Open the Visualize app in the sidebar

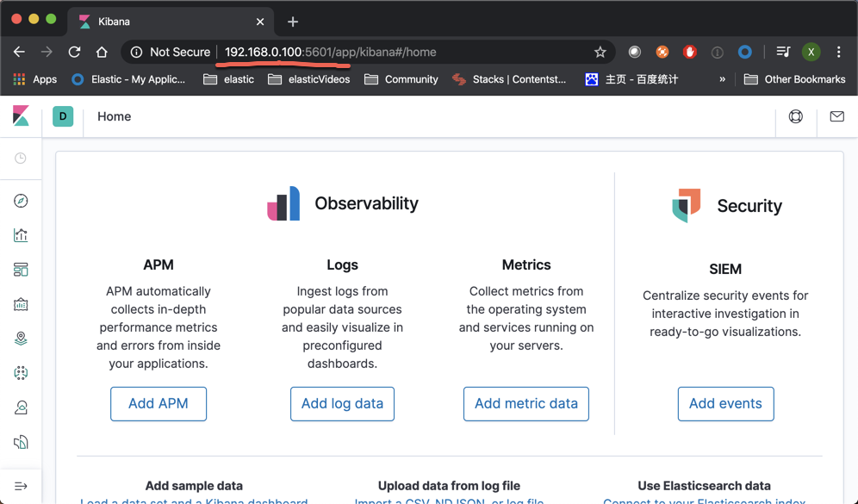point(22,234)
